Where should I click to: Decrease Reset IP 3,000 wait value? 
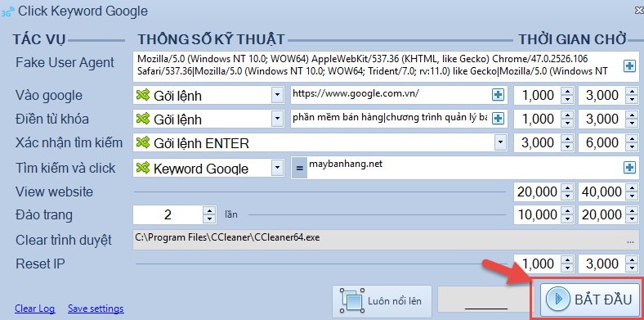point(631,268)
